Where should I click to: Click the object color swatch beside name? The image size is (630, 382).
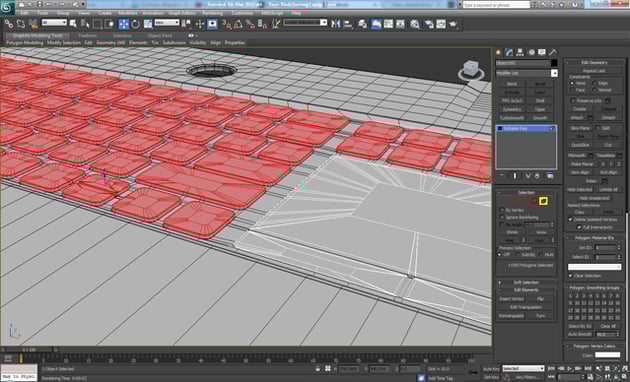tap(554, 63)
